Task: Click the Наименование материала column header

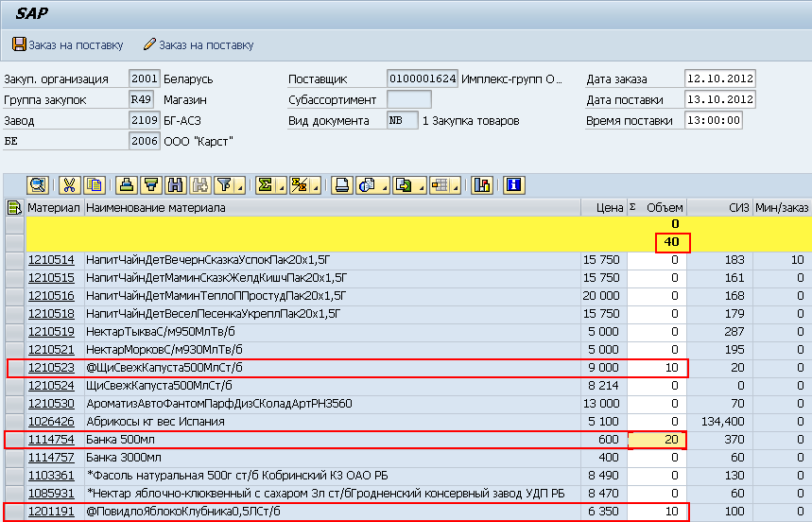Action: pyautogui.click(x=332, y=208)
